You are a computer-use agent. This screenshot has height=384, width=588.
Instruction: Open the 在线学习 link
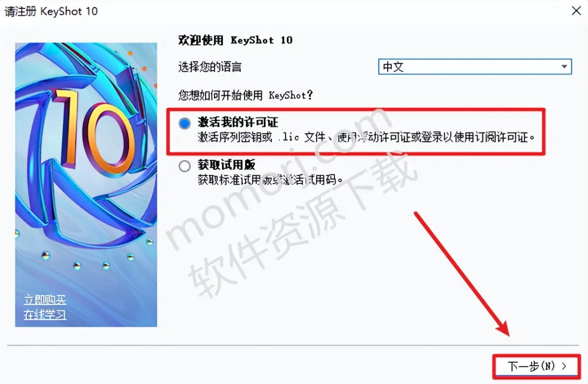tap(45, 314)
